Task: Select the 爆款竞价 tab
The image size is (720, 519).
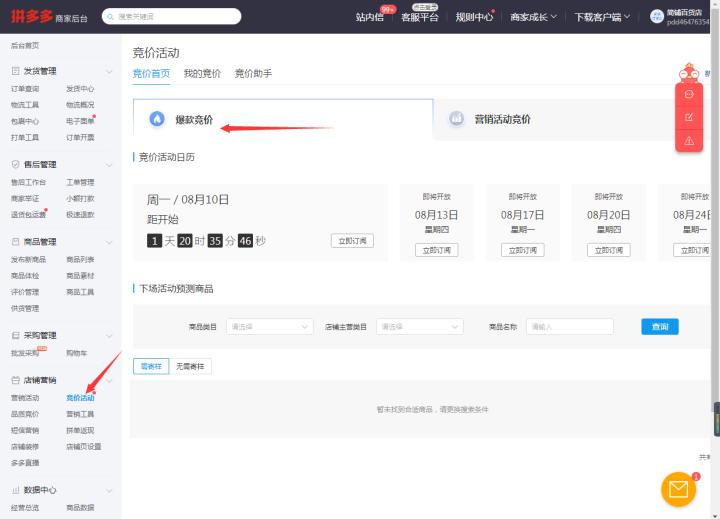Action: [283, 119]
